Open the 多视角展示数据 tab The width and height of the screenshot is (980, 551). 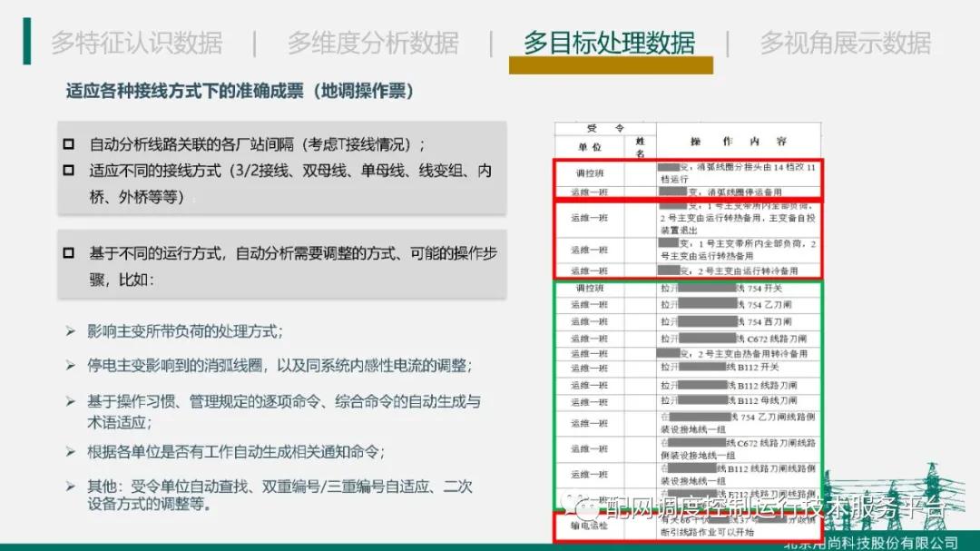point(845,43)
